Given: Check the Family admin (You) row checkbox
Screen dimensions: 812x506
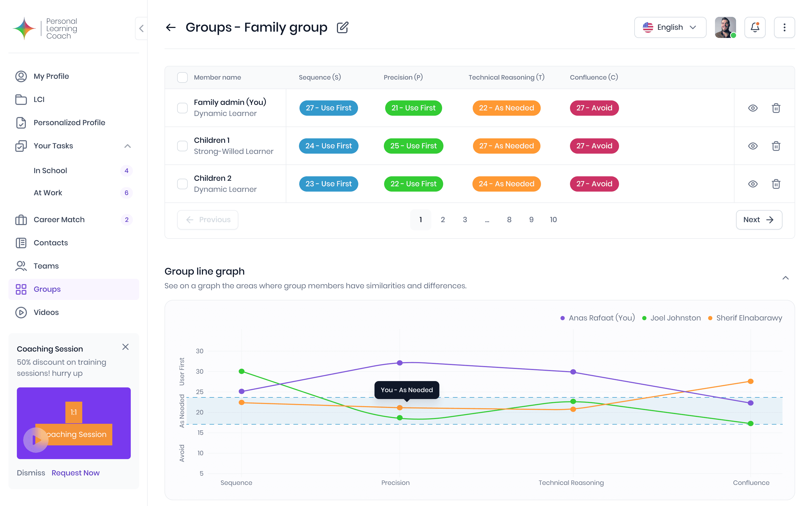Looking at the screenshot, I should 182,108.
